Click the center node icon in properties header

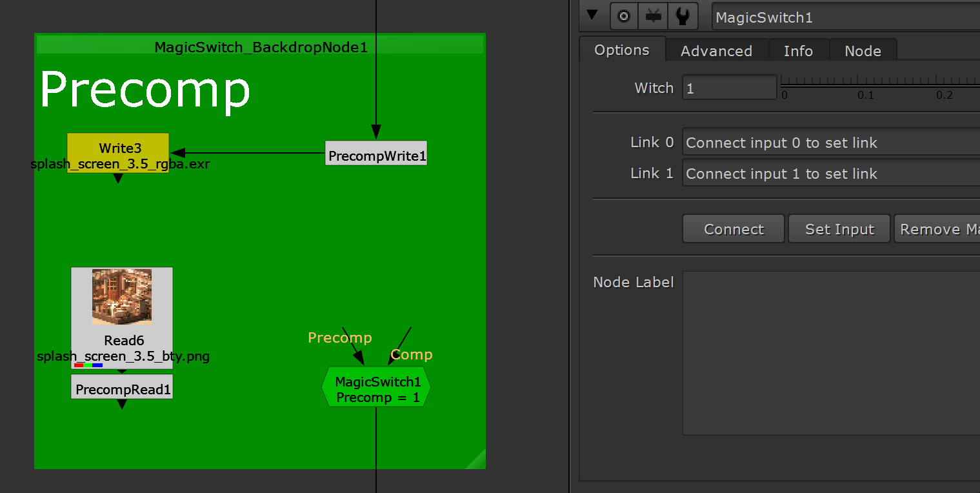coord(624,17)
